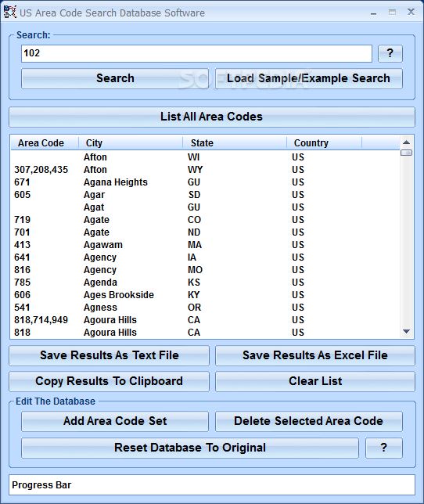424x504 pixels.
Task: Select the Agar SD row
Action: click(206, 195)
